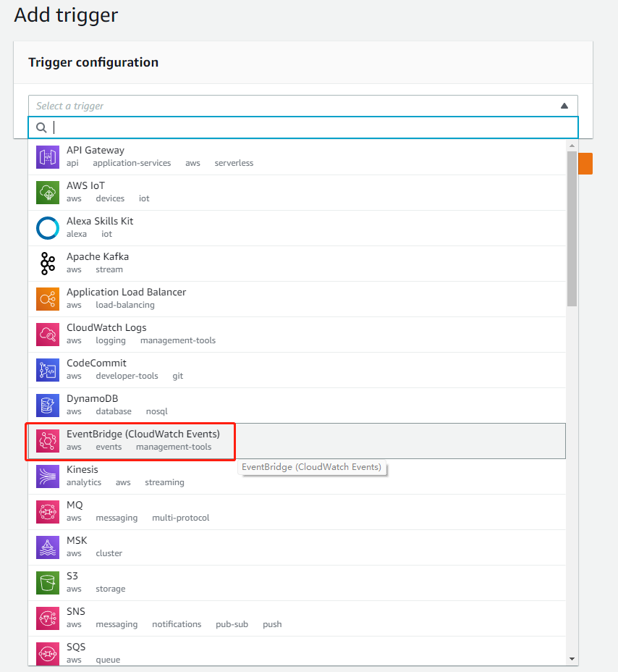This screenshot has height=672, width=618.
Task: Choose the Apache Kafka icon
Action: pyautogui.click(x=48, y=263)
